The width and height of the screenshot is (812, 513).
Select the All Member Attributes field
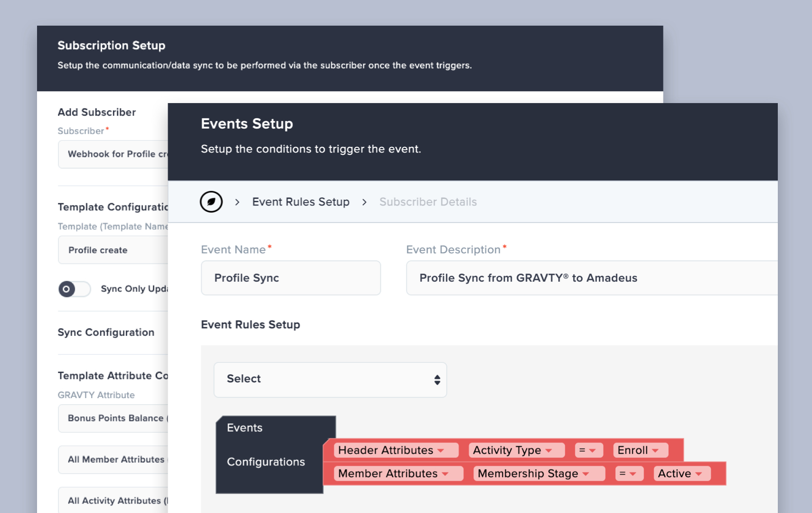(x=113, y=459)
